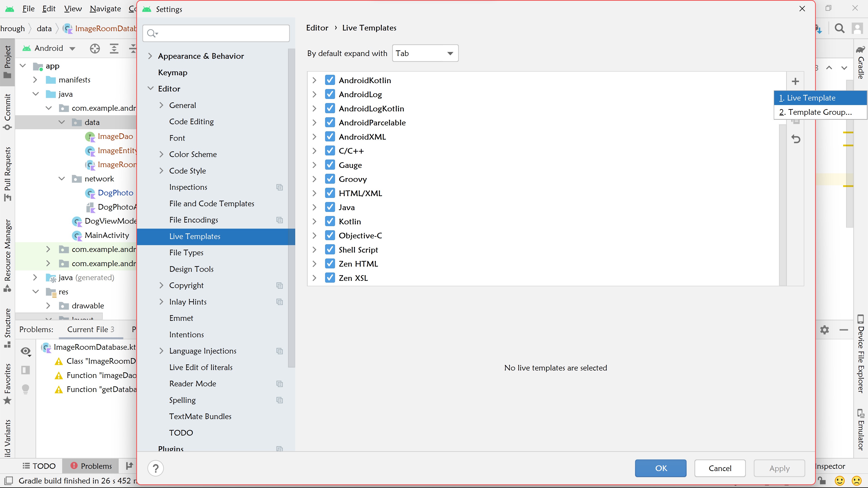This screenshot has width=868, height=488.
Task: Open the Navigate menu
Action: coord(105,8)
